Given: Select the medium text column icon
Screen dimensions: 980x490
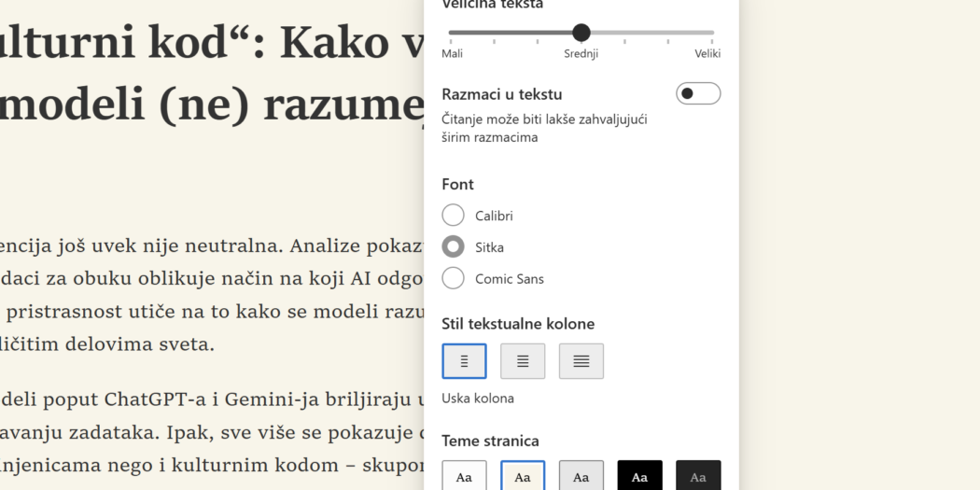Looking at the screenshot, I should pos(523,361).
